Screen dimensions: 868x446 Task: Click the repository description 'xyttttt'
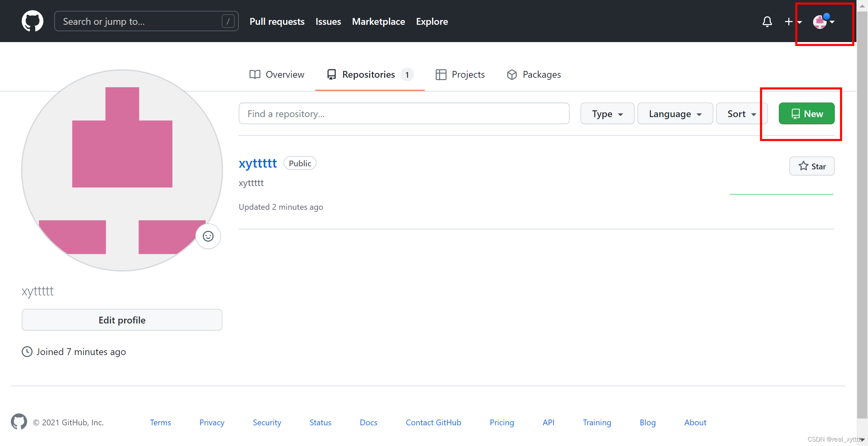click(x=251, y=183)
